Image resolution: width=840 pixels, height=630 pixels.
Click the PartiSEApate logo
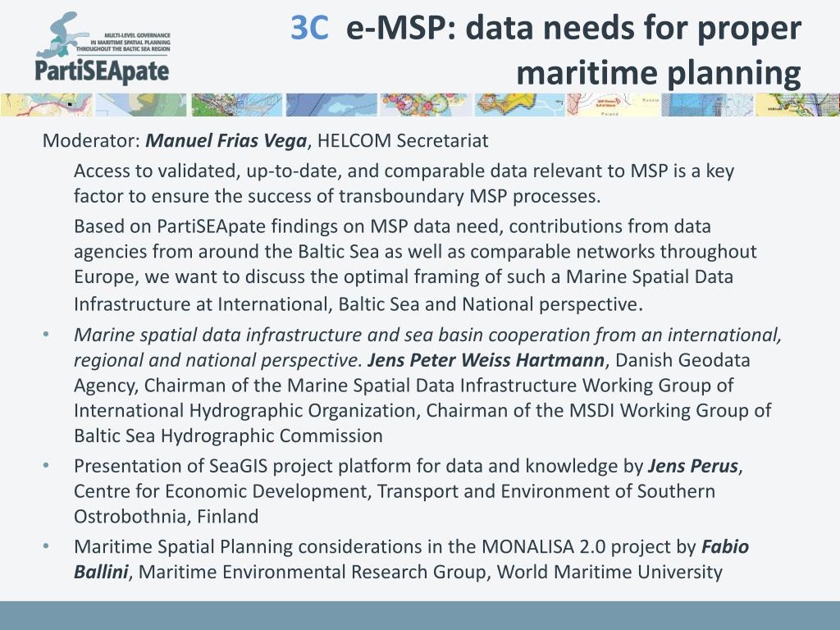click(103, 48)
